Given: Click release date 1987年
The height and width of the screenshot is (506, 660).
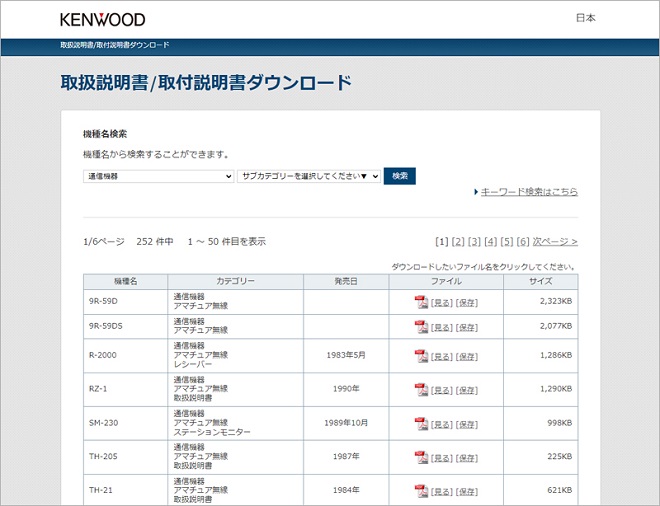Looking at the screenshot, I should 346,457.
